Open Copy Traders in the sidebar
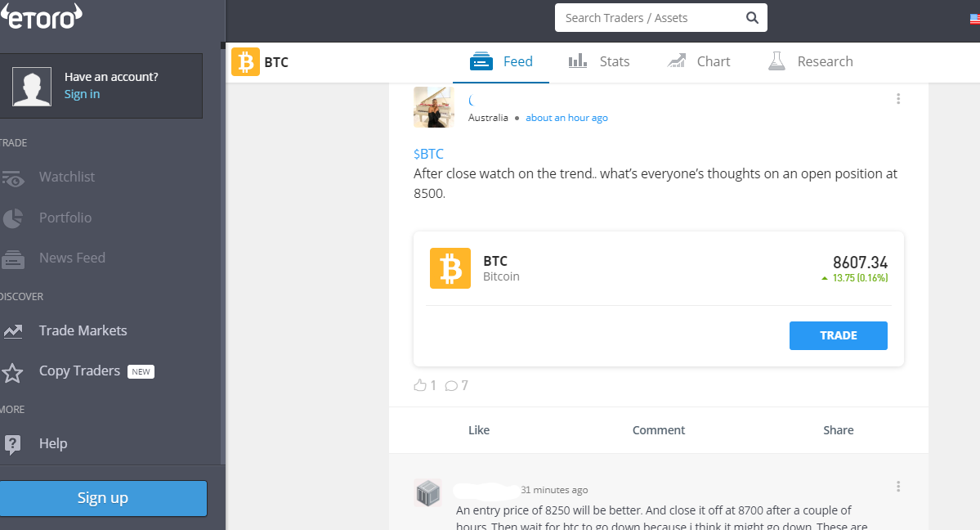The height and width of the screenshot is (530, 980). tap(79, 371)
